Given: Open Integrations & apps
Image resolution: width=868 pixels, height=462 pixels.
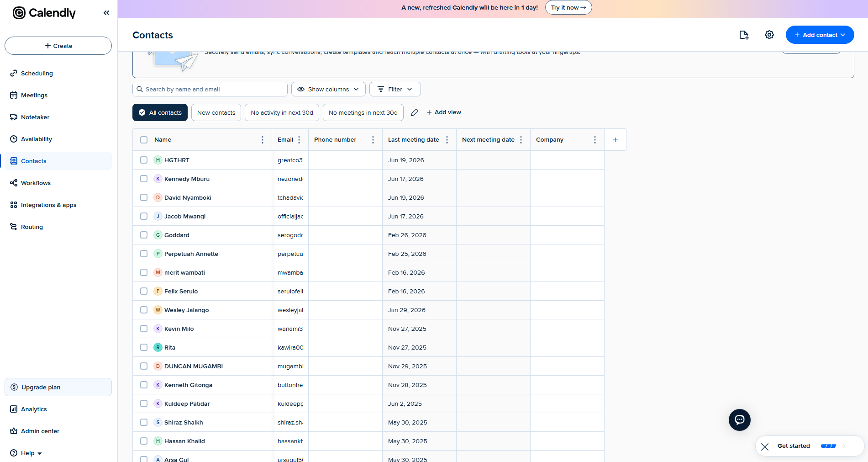Looking at the screenshot, I should pyautogui.click(x=58, y=205).
